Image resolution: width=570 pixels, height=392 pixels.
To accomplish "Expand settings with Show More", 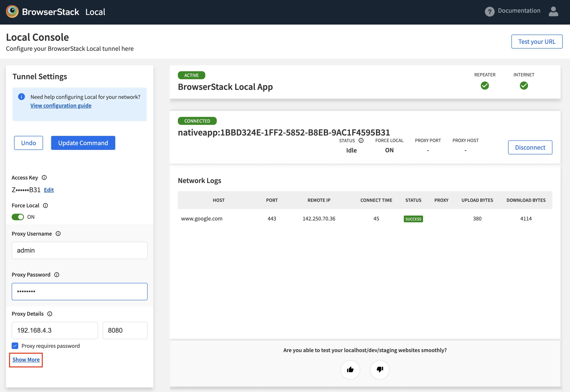I will pos(26,360).
